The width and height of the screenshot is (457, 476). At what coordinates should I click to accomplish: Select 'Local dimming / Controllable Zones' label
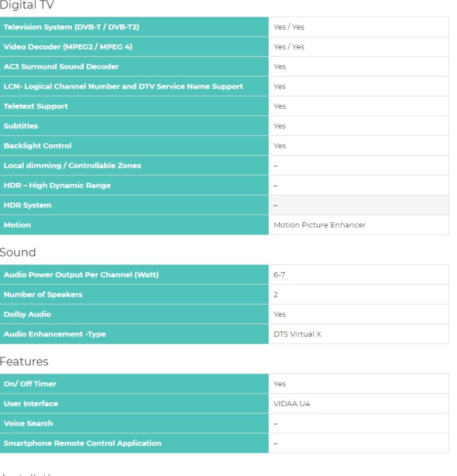coord(72,166)
